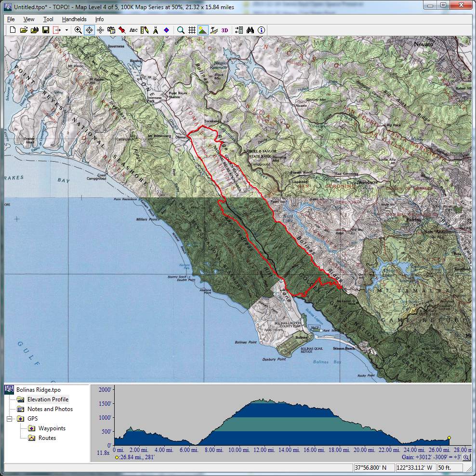Viewport: 476px width, 476px height.
Task: Select the red pushpin waypoint tool
Action: coord(122,30)
